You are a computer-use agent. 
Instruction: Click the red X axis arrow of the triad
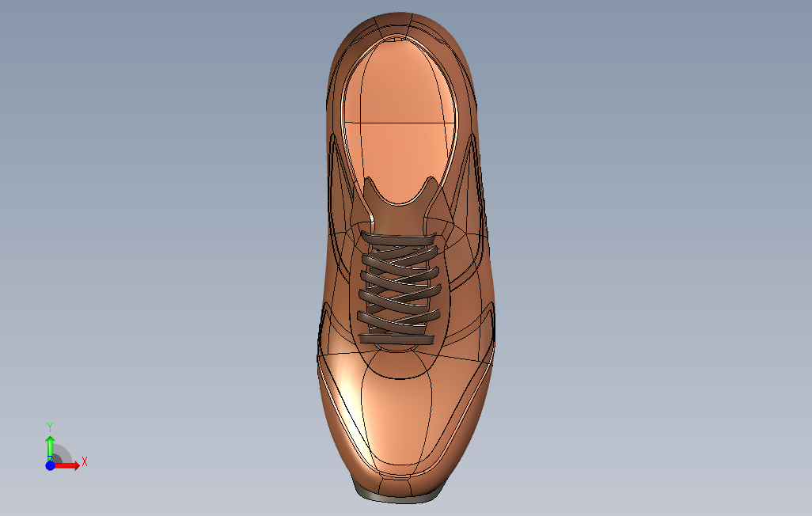click(67, 466)
